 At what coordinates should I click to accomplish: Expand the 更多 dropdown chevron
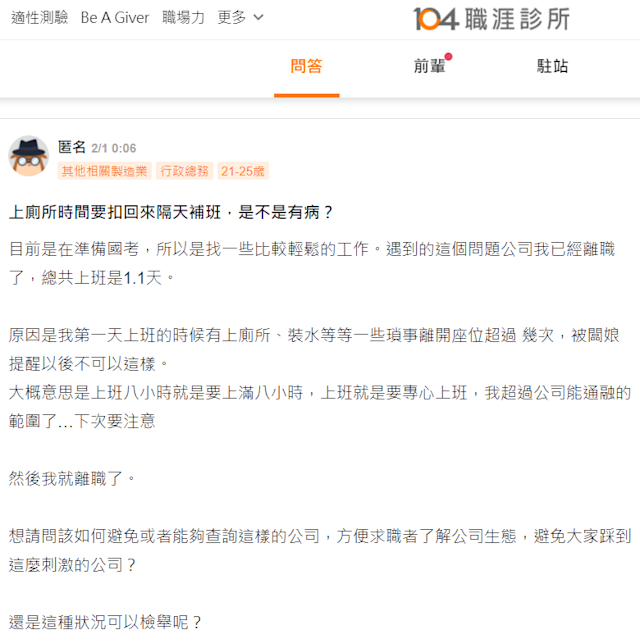258,18
